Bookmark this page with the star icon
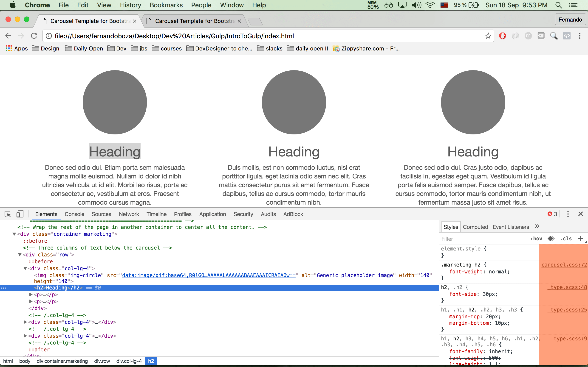Image resolution: width=588 pixels, height=367 pixels. 488,36
